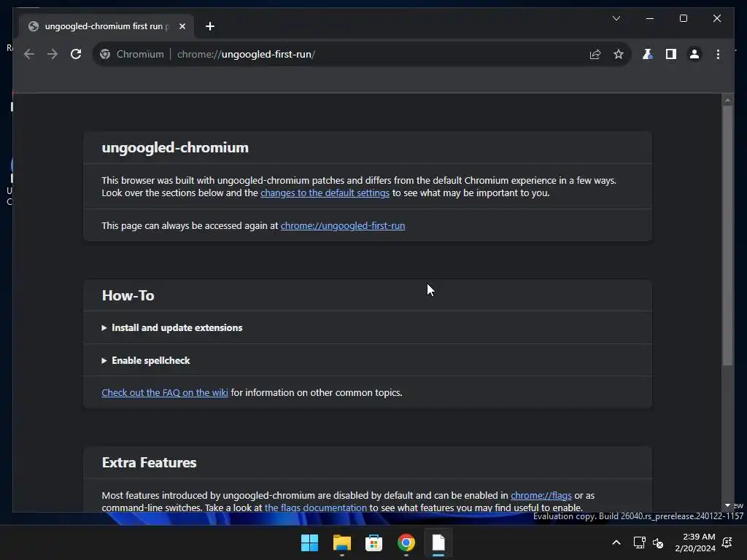Launch Microsoft Store from the taskbar
This screenshot has height=560, width=747.
click(x=374, y=542)
